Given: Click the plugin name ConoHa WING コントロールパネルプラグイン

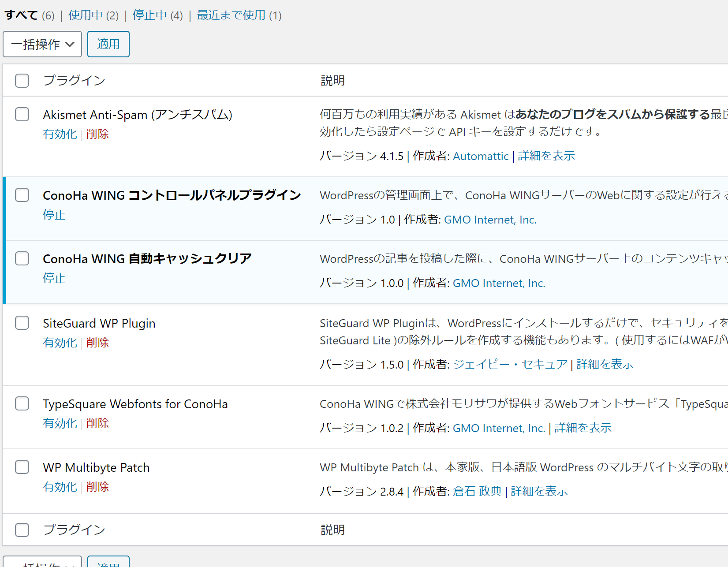Looking at the screenshot, I should [x=172, y=195].
